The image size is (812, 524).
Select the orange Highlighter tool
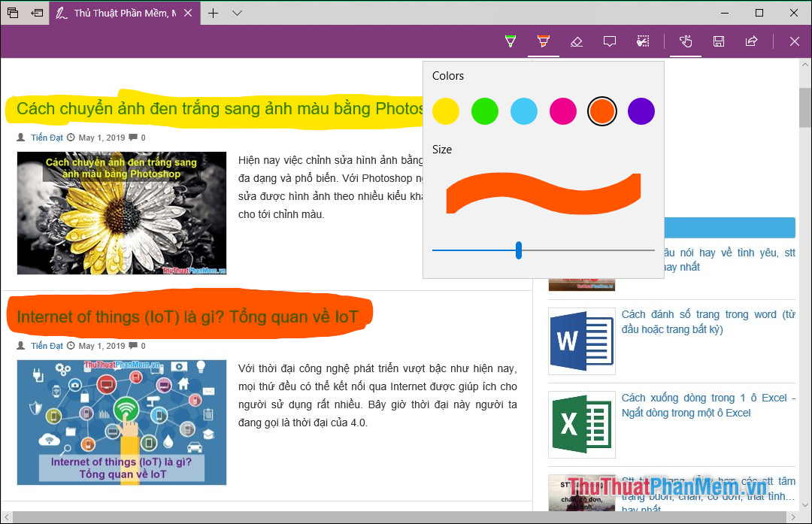click(x=543, y=41)
